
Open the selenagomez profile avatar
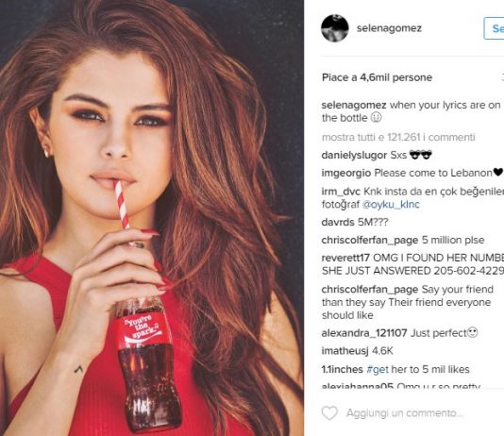point(335,28)
